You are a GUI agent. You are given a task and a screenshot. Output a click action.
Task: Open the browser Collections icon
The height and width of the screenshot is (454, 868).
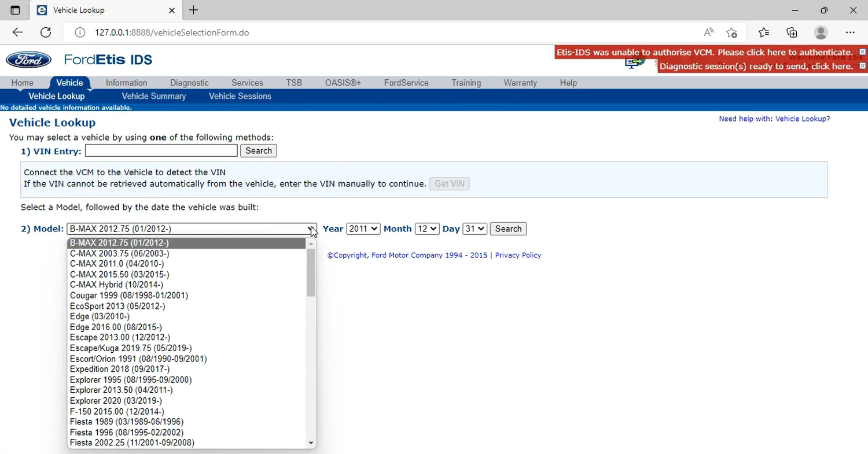coord(792,32)
